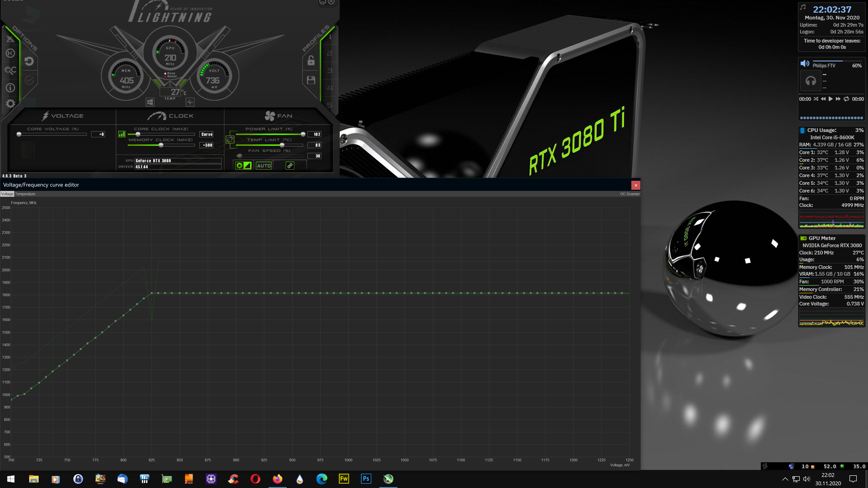This screenshot has width=868, height=488.
Task: Toggle shuffle in the media widget
Action: (816, 99)
